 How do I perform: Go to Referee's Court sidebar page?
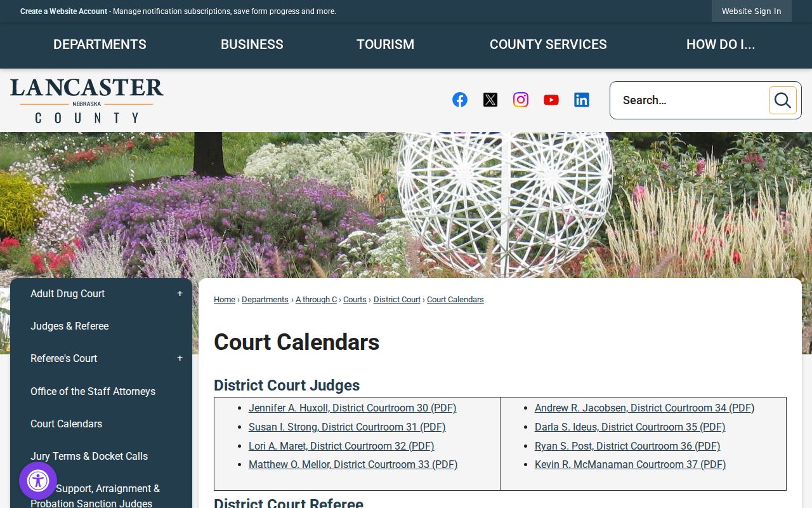(63, 358)
